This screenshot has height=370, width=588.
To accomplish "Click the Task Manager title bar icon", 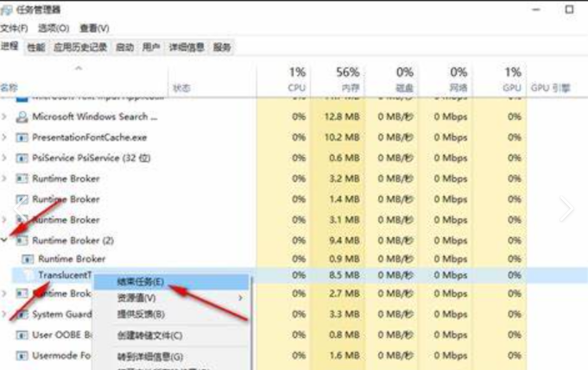I will 6,9.
